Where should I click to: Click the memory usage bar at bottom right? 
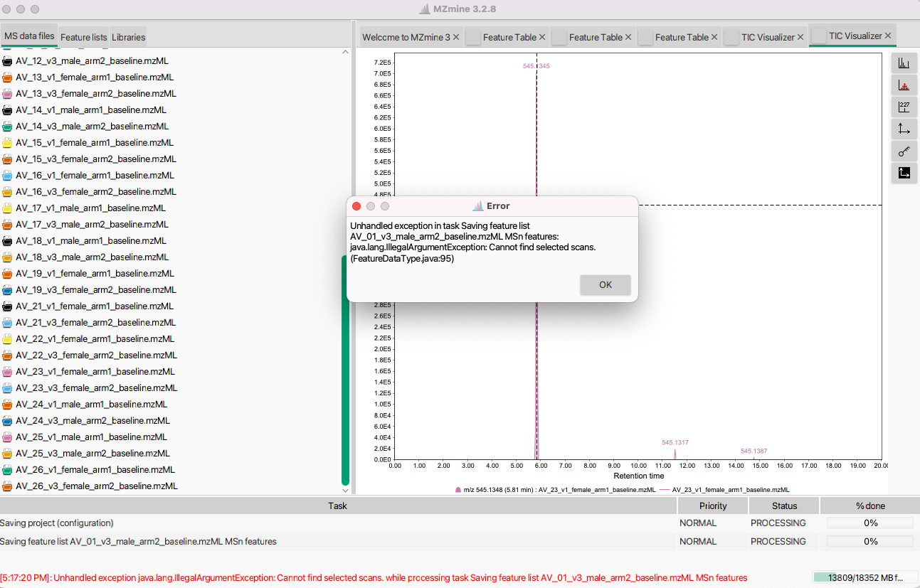click(x=865, y=578)
